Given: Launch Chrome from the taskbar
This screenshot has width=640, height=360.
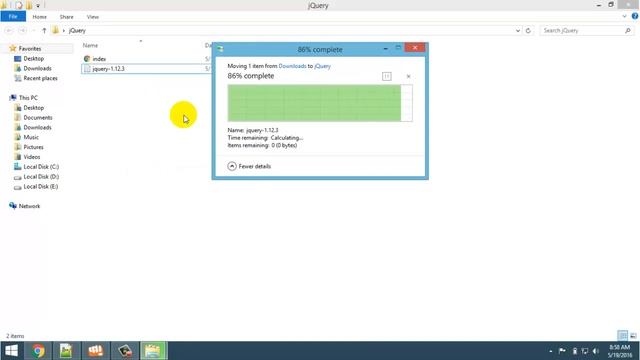Looking at the screenshot, I should pos(38,351).
